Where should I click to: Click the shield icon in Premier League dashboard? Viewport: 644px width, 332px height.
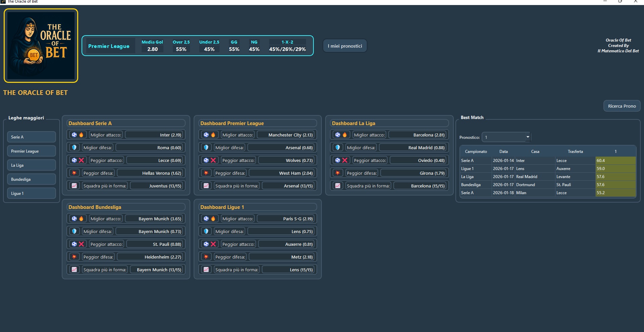click(x=206, y=148)
